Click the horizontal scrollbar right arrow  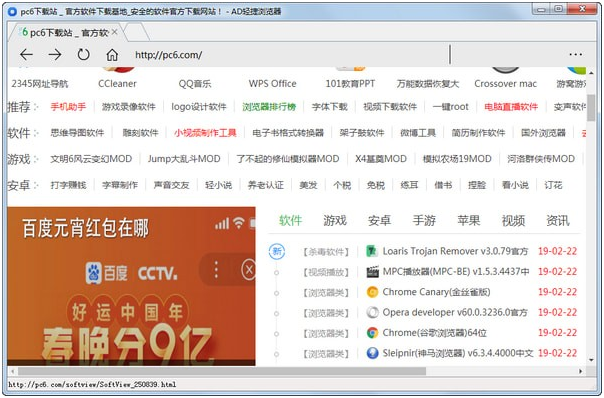coord(581,371)
